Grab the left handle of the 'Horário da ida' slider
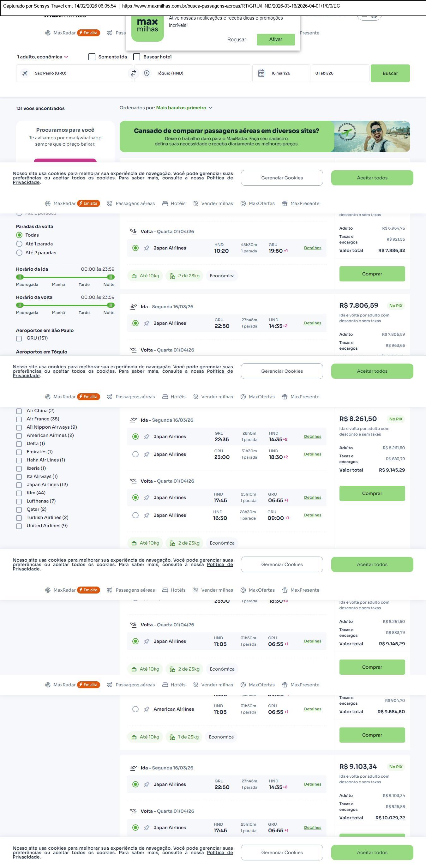The width and height of the screenshot is (426, 868). tap(20, 277)
